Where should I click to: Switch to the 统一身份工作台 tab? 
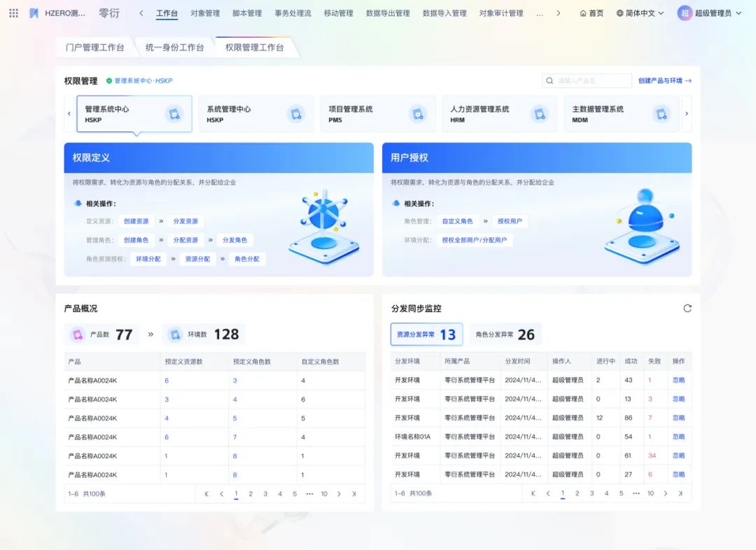coord(174,48)
